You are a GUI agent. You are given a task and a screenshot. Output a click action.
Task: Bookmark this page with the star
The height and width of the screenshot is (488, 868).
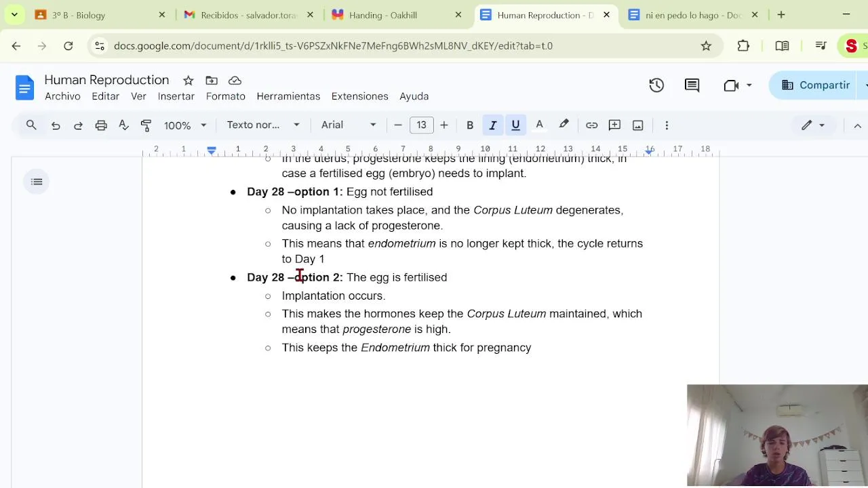pyautogui.click(x=706, y=46)
